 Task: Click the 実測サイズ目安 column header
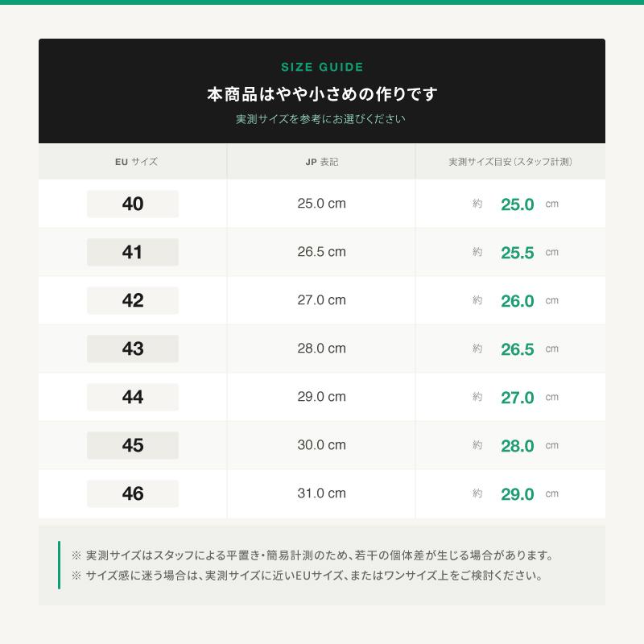tap(510, 162)
